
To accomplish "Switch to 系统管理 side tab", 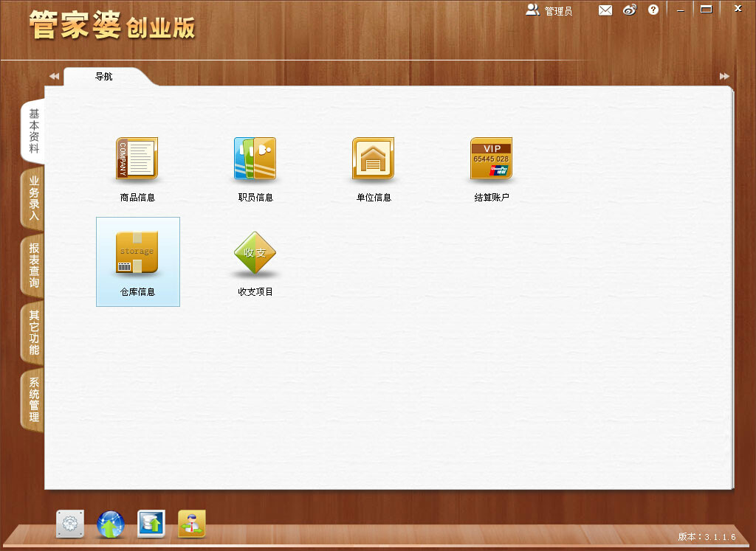I will point(33,399).
